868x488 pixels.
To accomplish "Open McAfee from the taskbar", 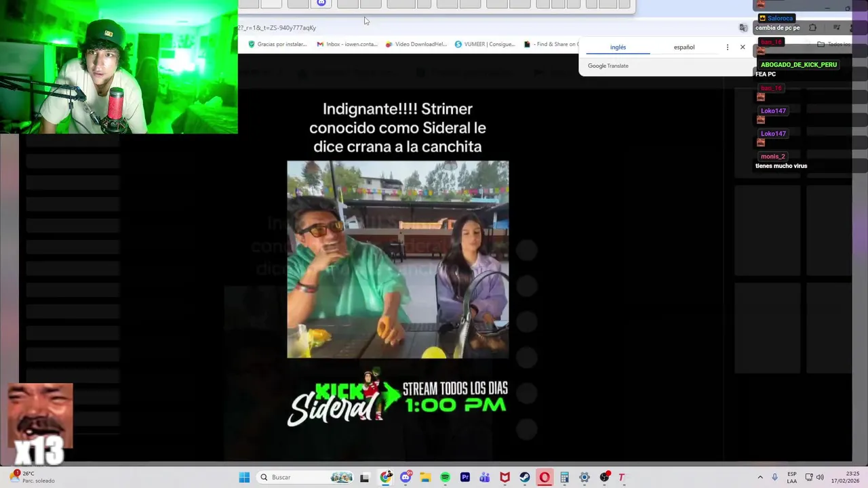I will [x=505, y=477].
